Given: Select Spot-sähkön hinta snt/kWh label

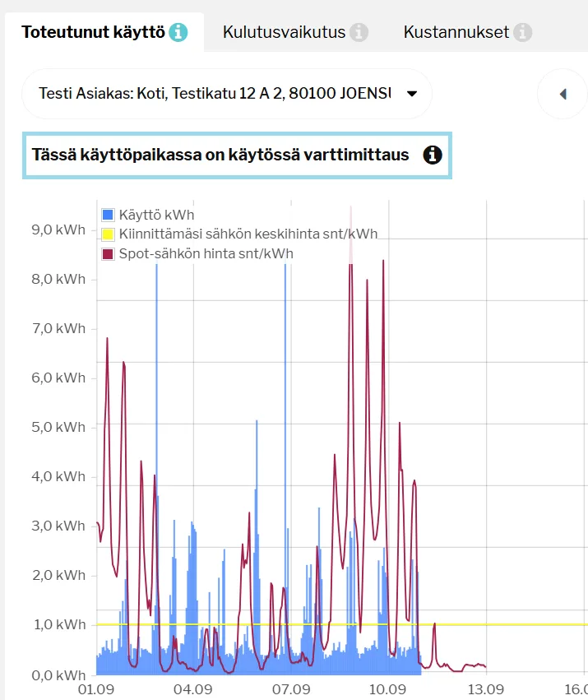Looking at the screenshot, I should coord(206,253).
